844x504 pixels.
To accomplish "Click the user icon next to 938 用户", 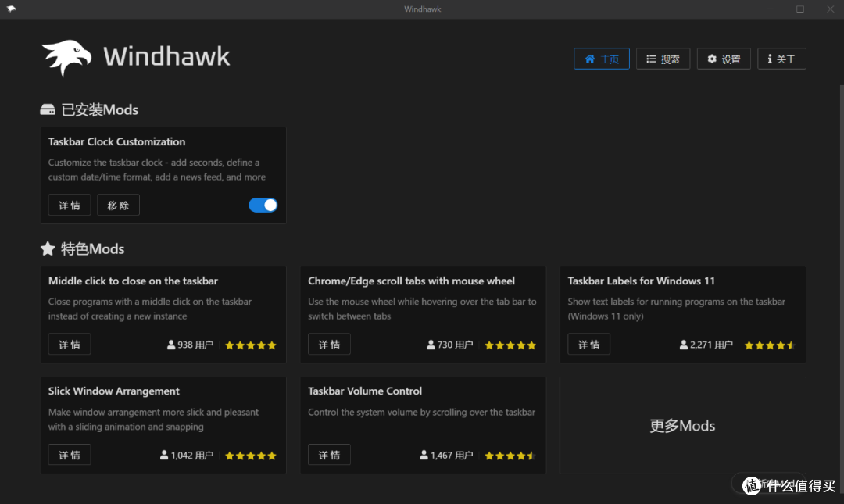I will [x=170, y=344].
